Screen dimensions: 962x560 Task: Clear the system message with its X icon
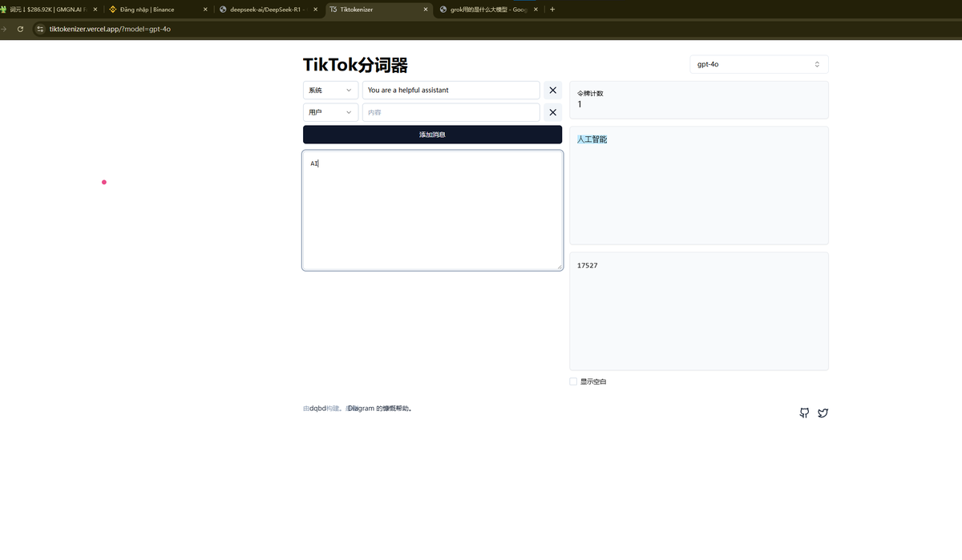552,90
